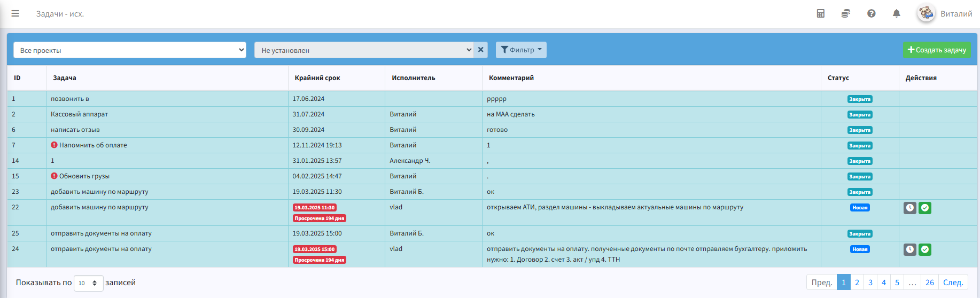Clear the 'Не установлен' filter with X
This screenshot has width=980, height=298.
(x=481, y=50)
